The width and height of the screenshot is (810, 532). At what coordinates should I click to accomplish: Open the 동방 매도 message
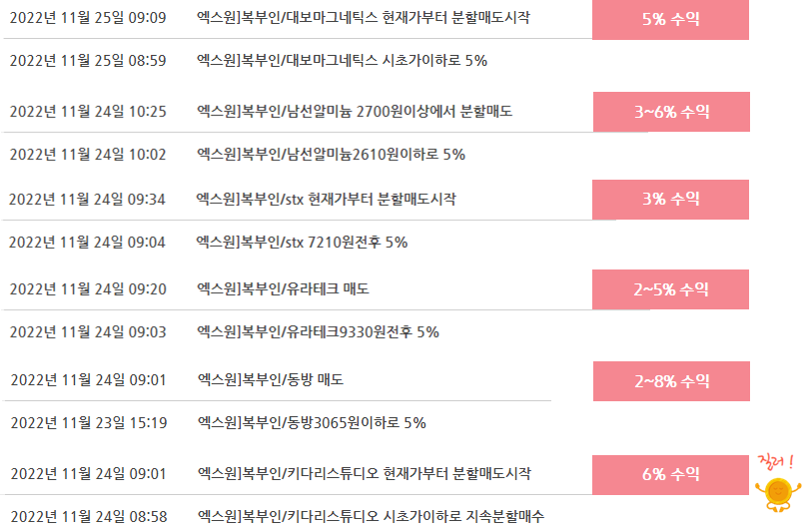point(271,379)
